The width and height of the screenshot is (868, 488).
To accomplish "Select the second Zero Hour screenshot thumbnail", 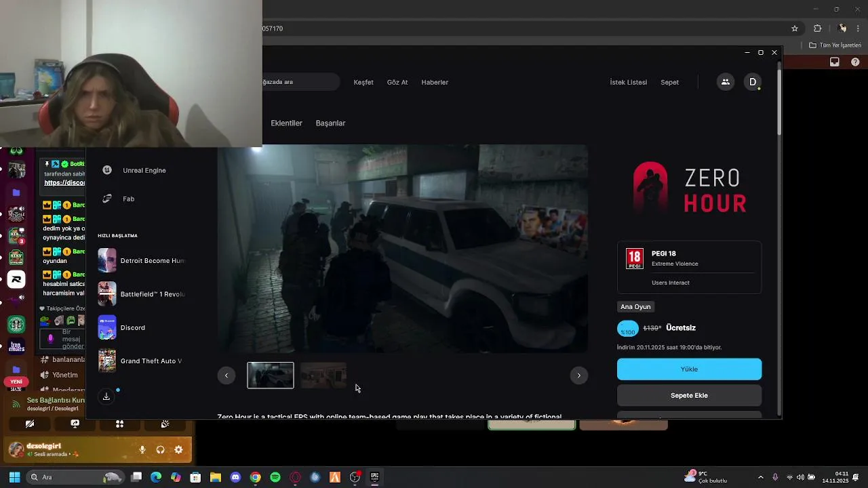I will click(x=323, y=375).
